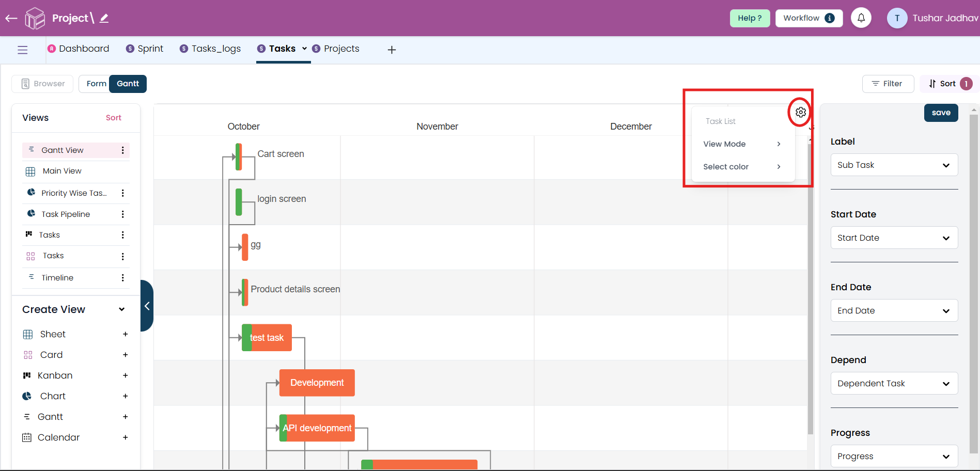Click the API development task bar
This screenshot has height=471, width=980.
click(317, 428)
